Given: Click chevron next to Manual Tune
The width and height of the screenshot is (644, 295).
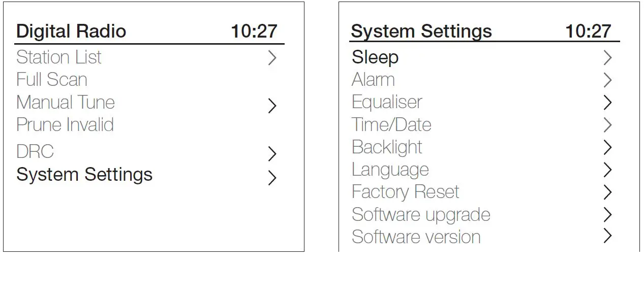Looking at the screenshot, I should tap(272, 106).
